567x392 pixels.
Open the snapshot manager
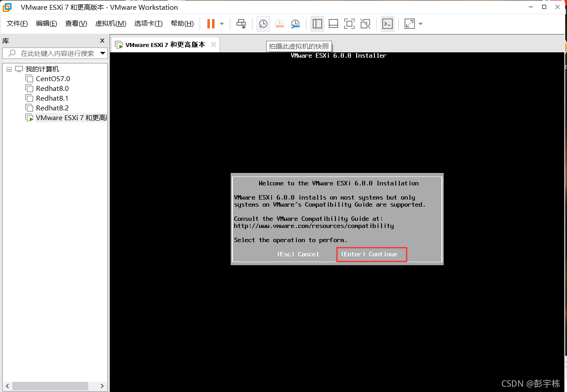(x=295, y=24)
